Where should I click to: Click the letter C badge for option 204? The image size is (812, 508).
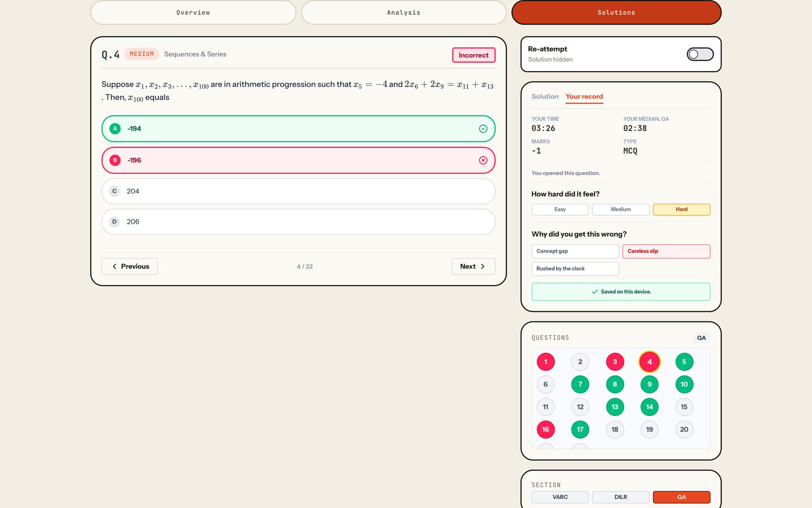[x=115, y=192]
